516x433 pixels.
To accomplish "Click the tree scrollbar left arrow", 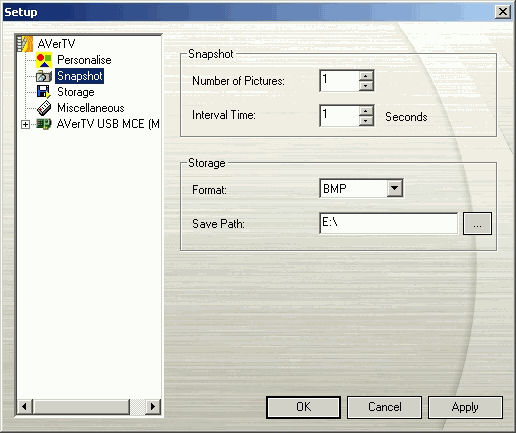I will [x=25, y=407].
